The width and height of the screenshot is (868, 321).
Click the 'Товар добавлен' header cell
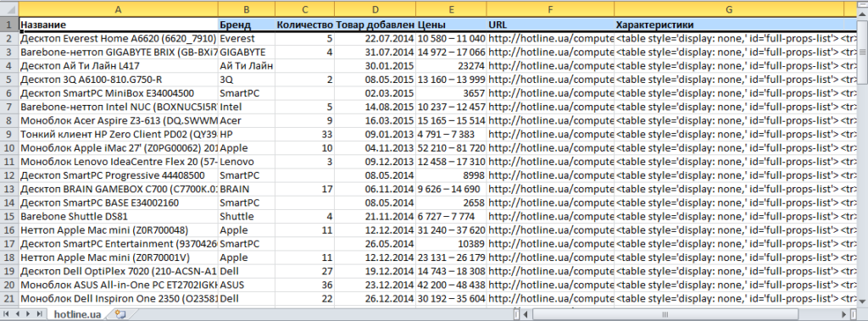[x=375, y=25]
